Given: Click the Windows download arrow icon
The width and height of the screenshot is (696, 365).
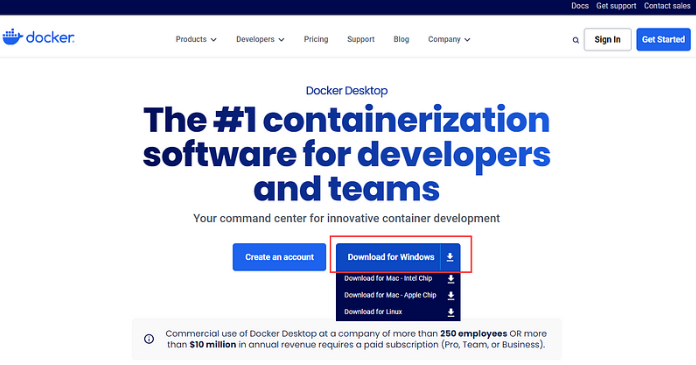Looking at the screenshot, I should coord(450,257).
